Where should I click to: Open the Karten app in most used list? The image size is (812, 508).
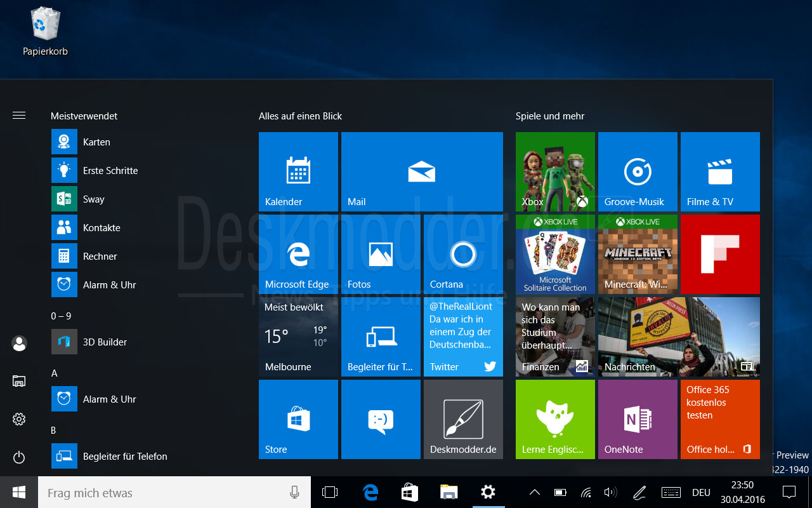[143, 142]
